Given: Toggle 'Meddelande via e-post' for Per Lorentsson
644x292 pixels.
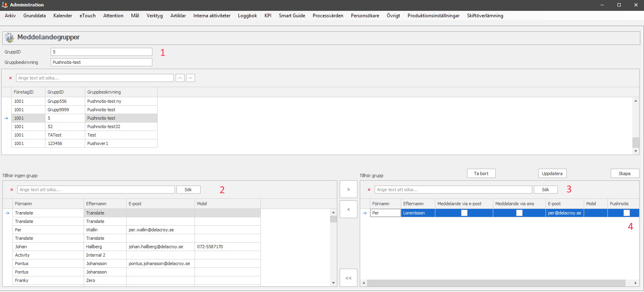Looking at the screenshot, I should [464, 213].
